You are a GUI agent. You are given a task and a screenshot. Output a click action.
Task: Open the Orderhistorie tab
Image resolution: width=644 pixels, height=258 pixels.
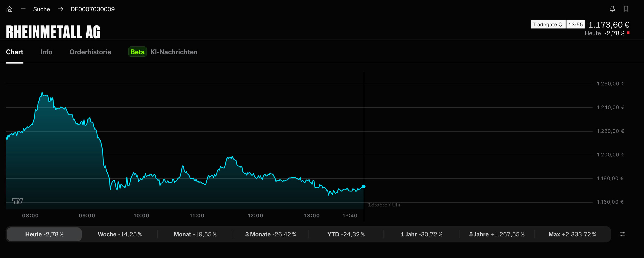(x=90, y=52)
